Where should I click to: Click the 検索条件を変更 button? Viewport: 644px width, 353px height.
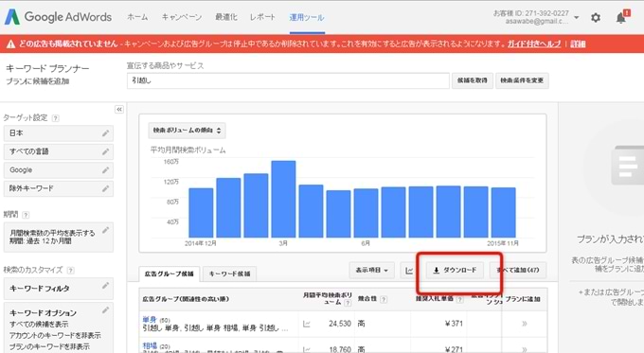[x=522, y=80]
